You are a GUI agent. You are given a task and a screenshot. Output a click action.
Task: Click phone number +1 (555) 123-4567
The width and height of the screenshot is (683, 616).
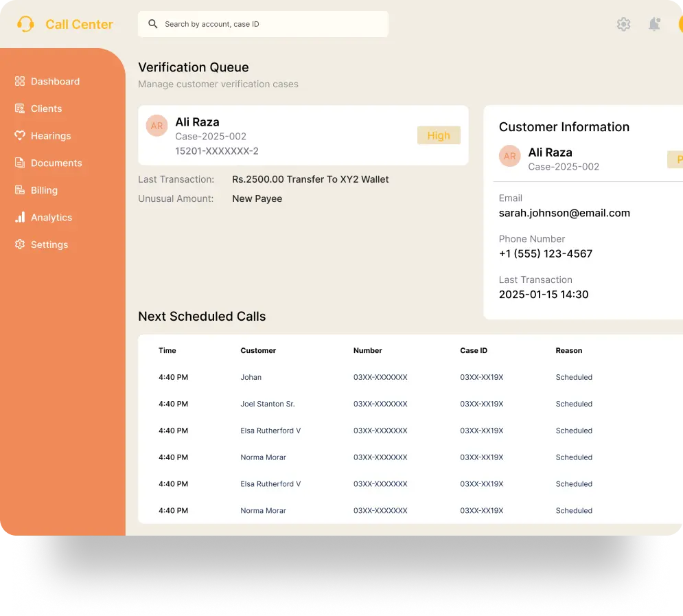(546, 253)
